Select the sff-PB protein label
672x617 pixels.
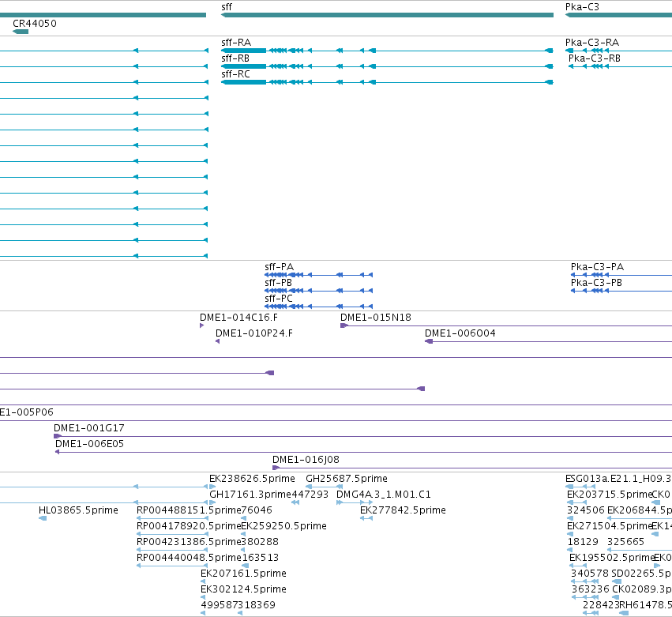pyautogui.click(x=278, y=283)
